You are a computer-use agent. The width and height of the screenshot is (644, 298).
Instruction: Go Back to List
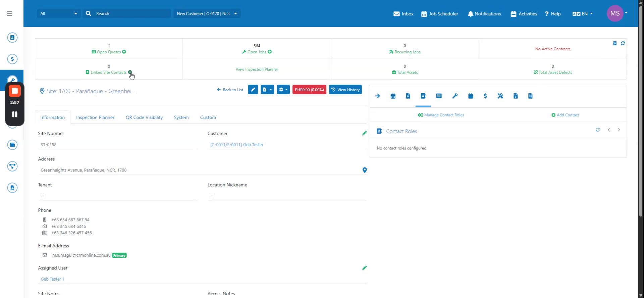(230, 90)
